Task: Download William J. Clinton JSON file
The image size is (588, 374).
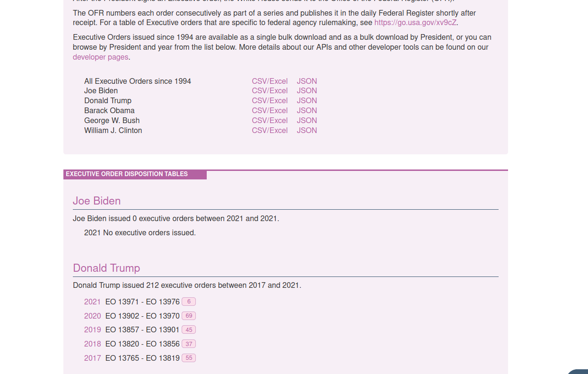Action: [x=307, y=131]
